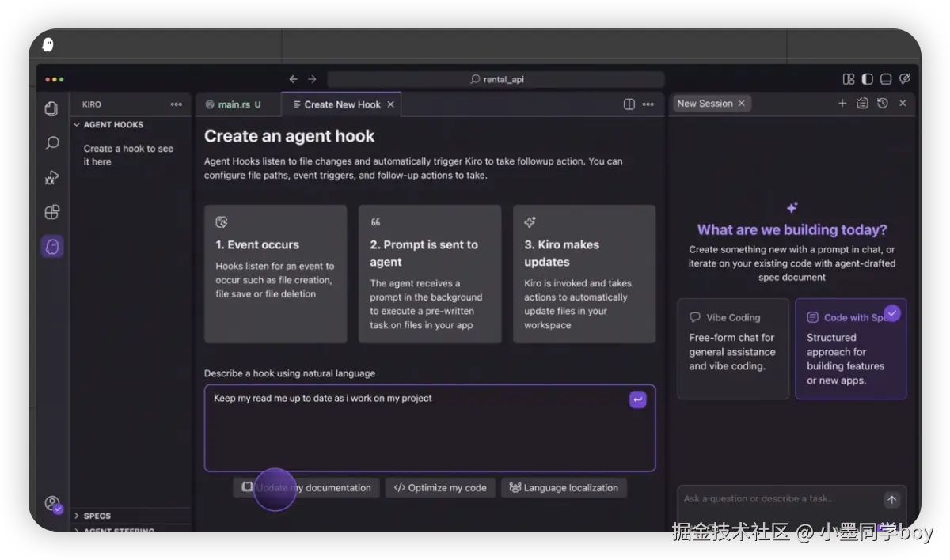The width and height of the screenshot is (950, 560).
Task: Click the '1. Event occurs' card heading
Action: click(x=257, y=245)
